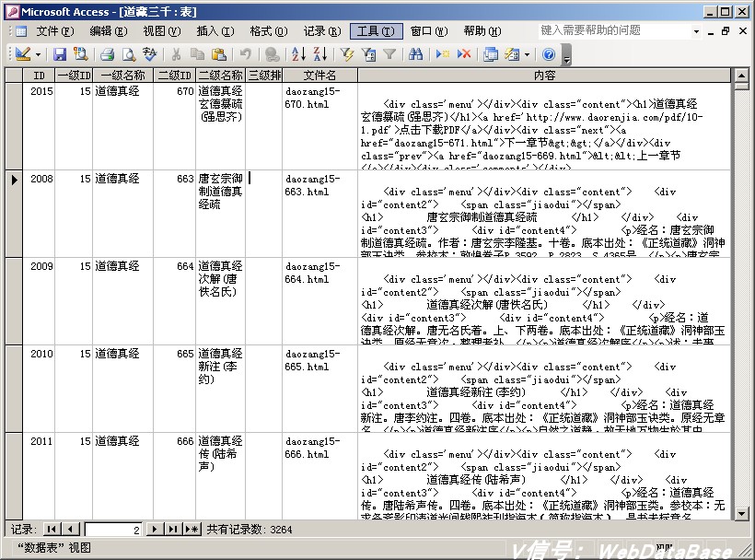Click 二级ID cell 666
Viewport: 755px width, 560px height.
click(x=174, y=476)
